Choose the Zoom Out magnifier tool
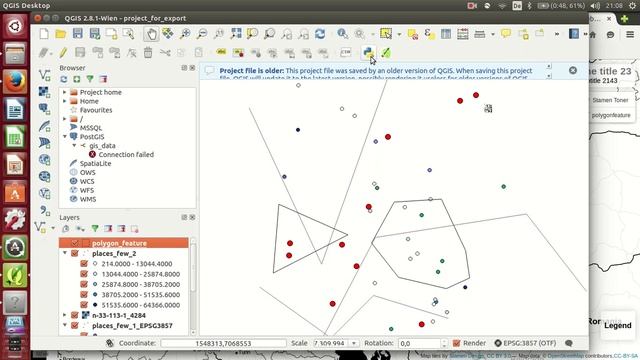The height and width of the screenshot is (360, 640). (x=202, y=34)
